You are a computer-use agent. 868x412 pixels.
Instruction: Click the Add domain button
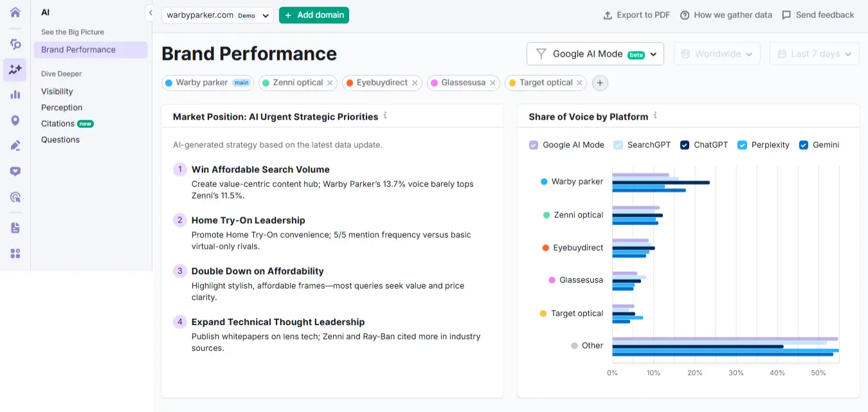(314, 14)
